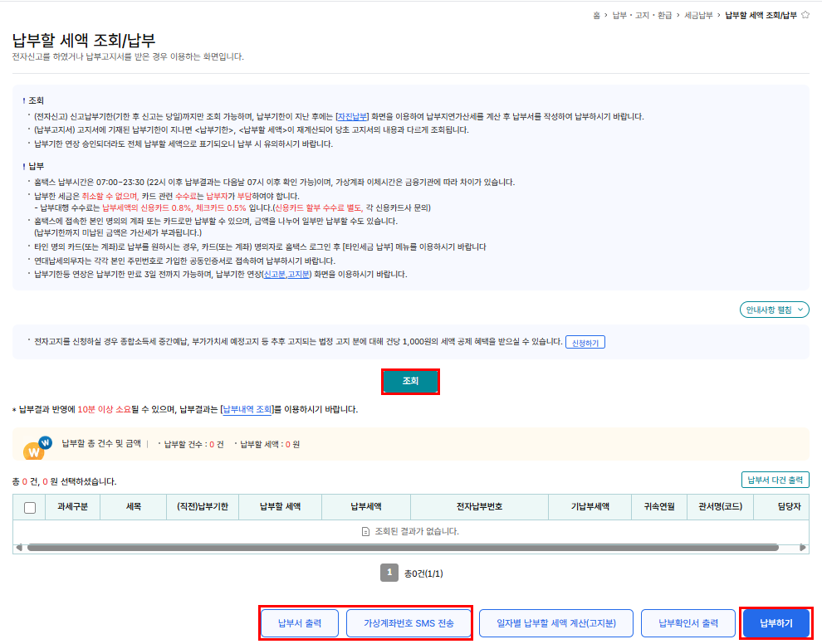822x644 pixels.
Task: Click the 과세구분 column header
Action: coord(72,507)
